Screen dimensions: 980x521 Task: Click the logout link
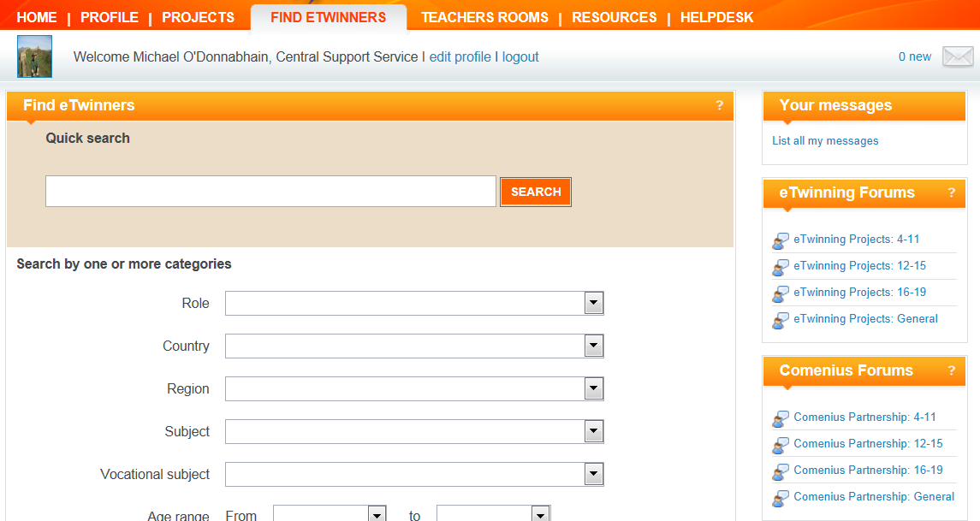click(520, 56)
